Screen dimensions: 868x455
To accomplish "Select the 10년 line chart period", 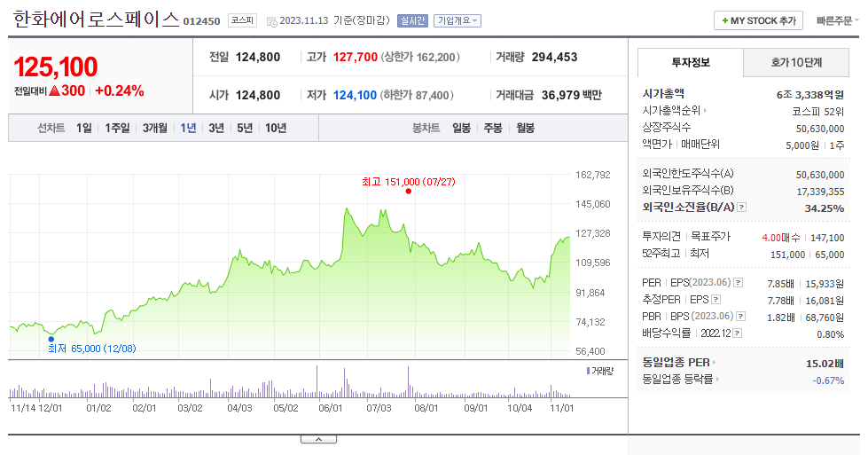I will tap(276, 129).
